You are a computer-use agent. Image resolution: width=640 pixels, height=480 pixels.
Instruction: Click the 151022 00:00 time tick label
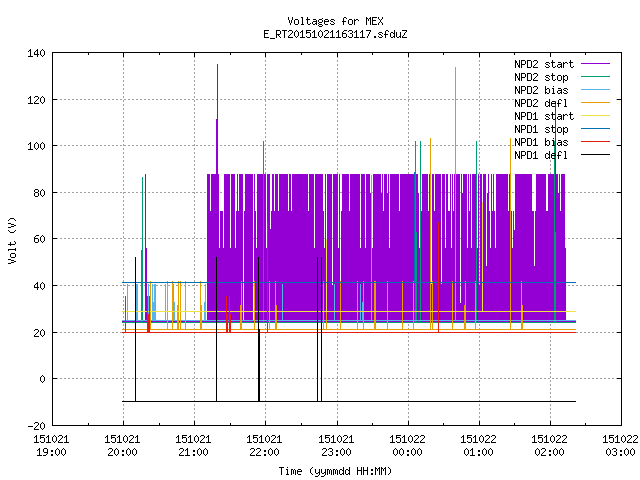407,446
